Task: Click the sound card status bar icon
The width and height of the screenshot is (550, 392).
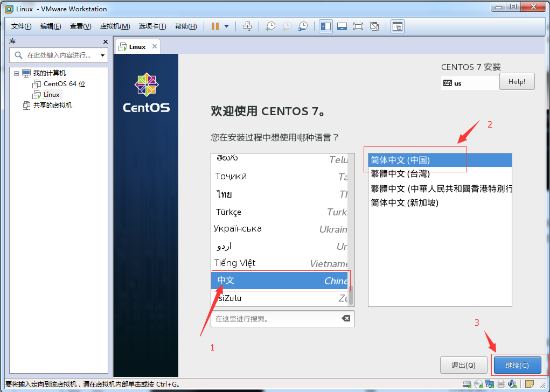Action: (512, 384)
